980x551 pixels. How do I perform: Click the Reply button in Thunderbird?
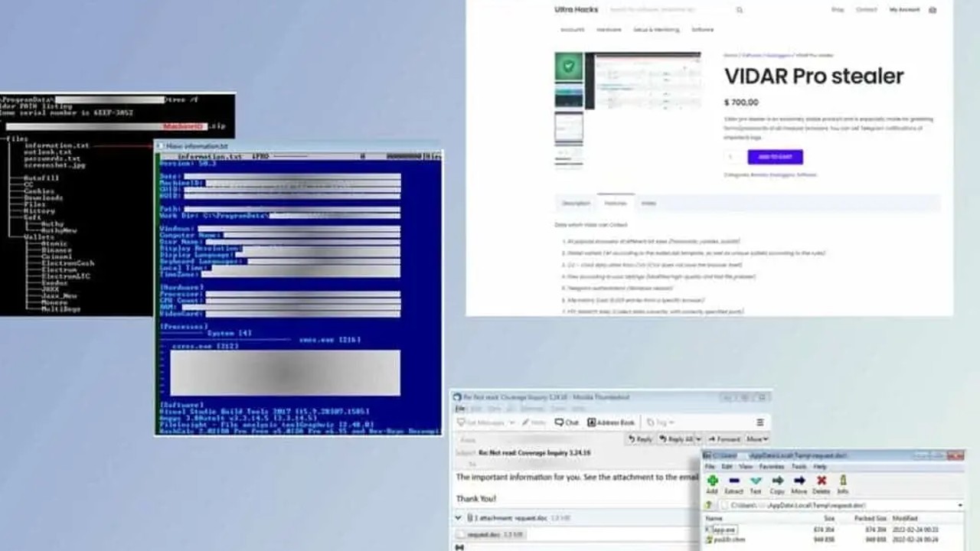pyautogui.click(x=642, y=439)
